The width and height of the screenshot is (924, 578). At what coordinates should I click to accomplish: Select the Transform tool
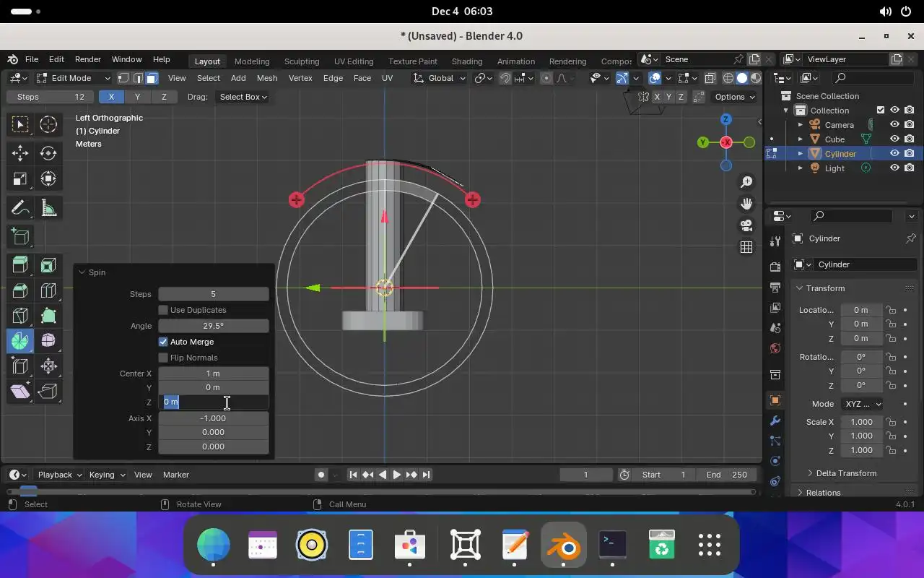tap(48, 179)
